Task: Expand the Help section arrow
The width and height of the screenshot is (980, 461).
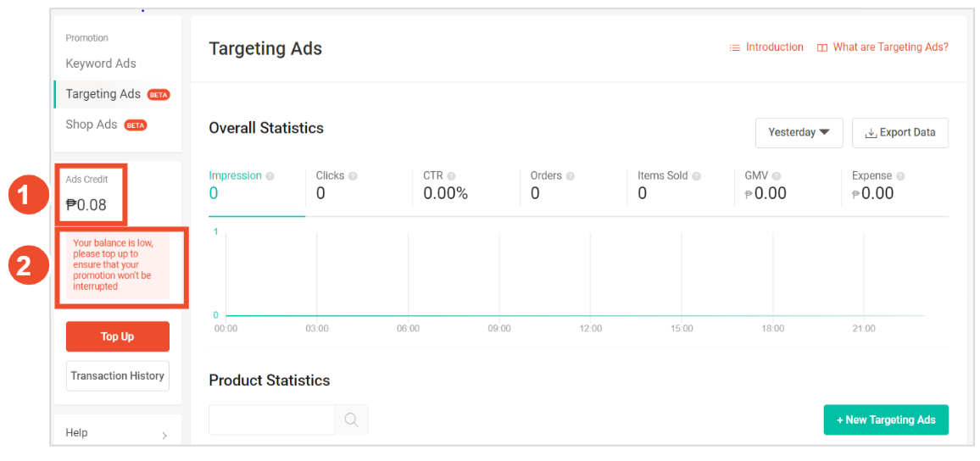Action: (164, 435)
